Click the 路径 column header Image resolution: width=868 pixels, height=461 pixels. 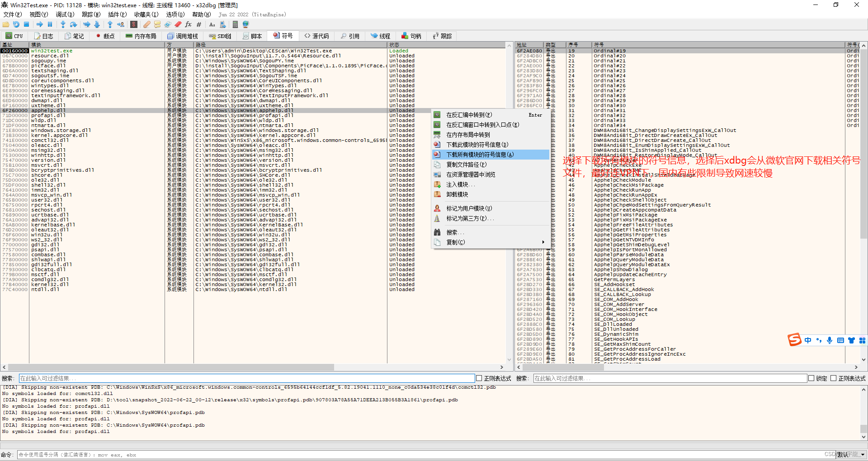(290, 45)
